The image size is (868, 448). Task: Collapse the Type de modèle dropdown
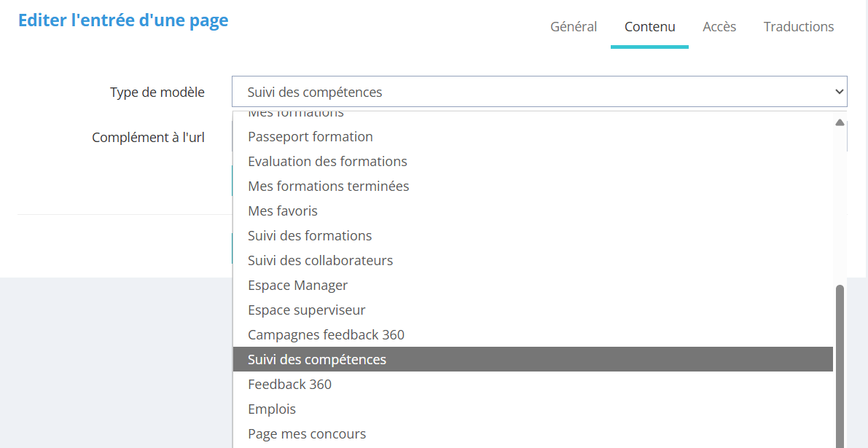coord(539,92)
